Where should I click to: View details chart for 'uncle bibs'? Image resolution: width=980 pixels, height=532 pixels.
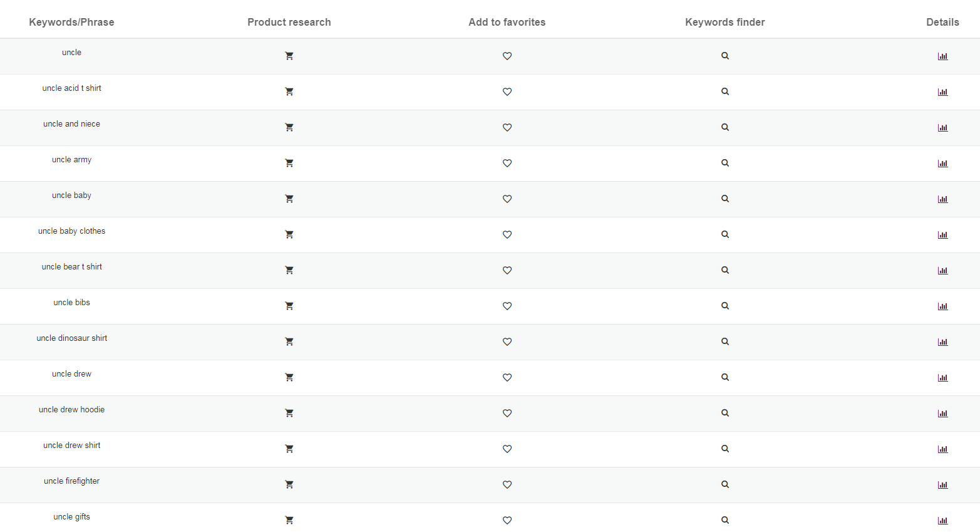(x=942, y=306)
